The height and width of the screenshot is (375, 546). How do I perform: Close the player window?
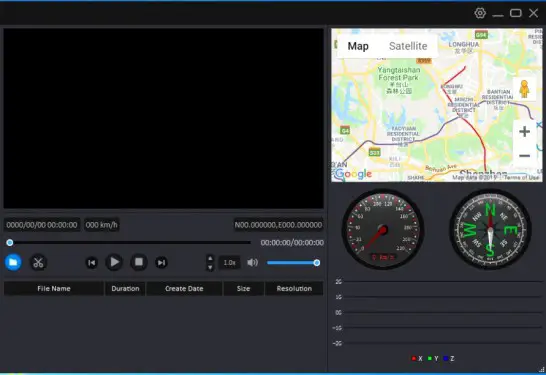pos(533,13)
